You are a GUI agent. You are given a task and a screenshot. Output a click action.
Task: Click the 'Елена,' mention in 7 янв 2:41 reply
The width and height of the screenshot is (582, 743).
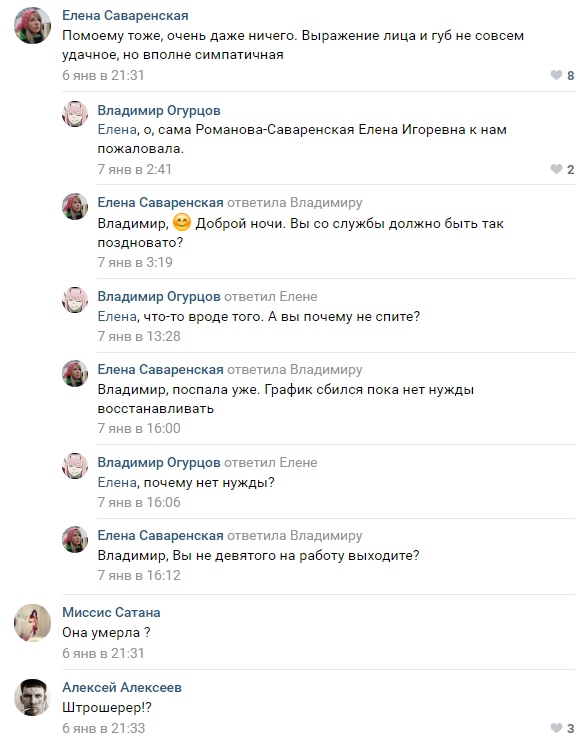[x=118, y=130]
